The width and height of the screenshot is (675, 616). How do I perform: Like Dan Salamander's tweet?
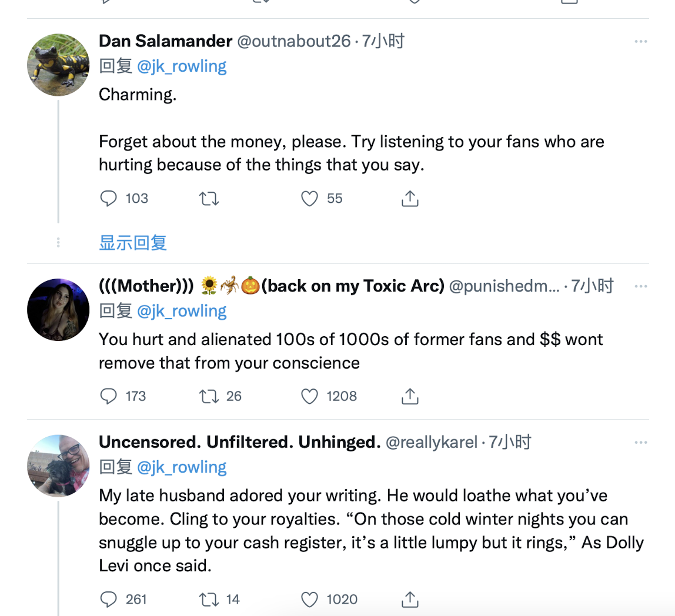309,199
